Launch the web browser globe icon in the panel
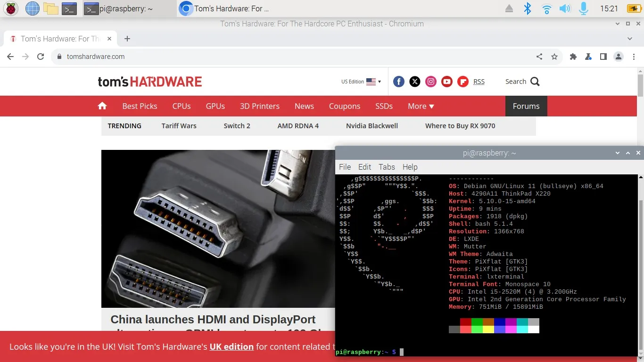Screen dimensions: 644x362 coord(32,8)
